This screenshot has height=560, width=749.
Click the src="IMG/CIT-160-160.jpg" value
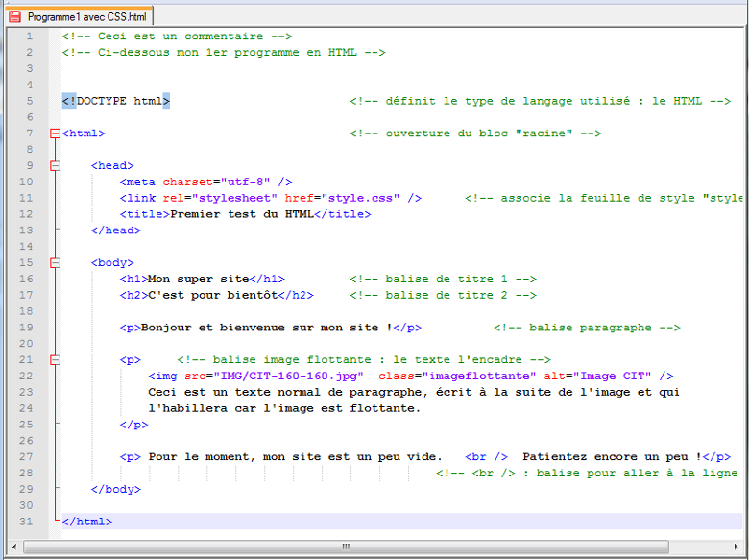click(x=288, y=376)
